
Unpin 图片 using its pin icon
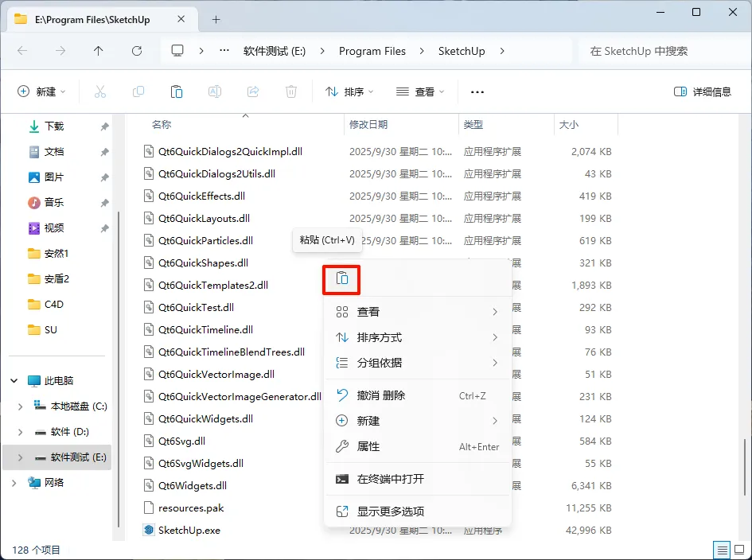[104, 177]
